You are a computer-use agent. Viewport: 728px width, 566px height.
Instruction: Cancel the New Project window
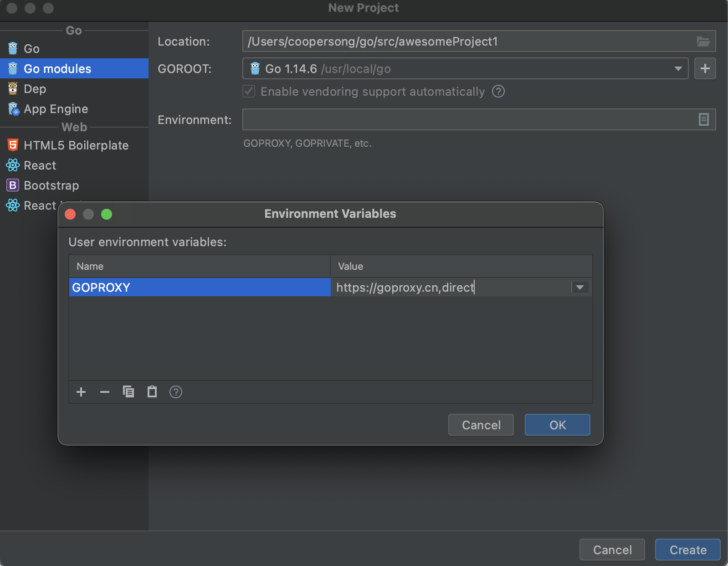coord(612,550)
